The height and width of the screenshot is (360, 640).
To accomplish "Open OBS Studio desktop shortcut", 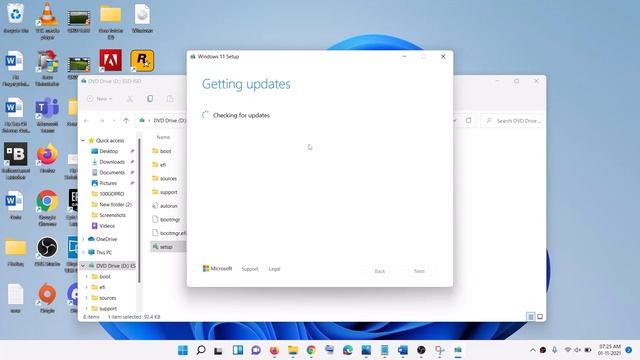I will (47, 251).
